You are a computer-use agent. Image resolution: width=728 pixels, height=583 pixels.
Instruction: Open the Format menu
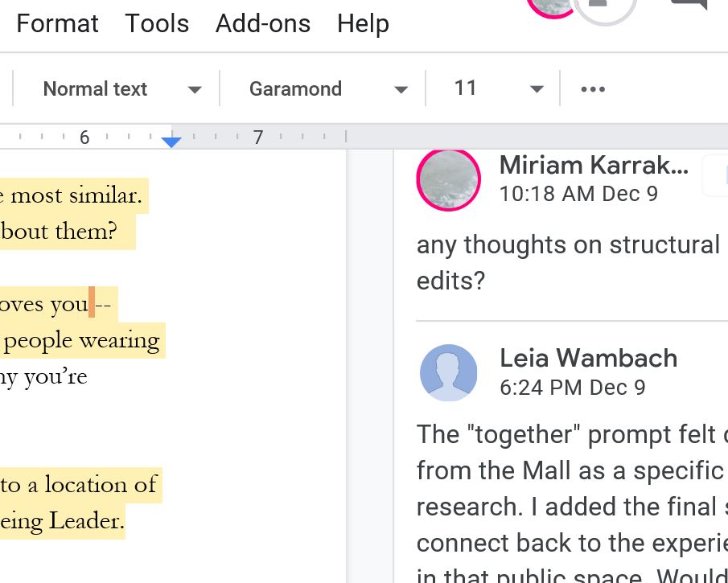[57, 23]
